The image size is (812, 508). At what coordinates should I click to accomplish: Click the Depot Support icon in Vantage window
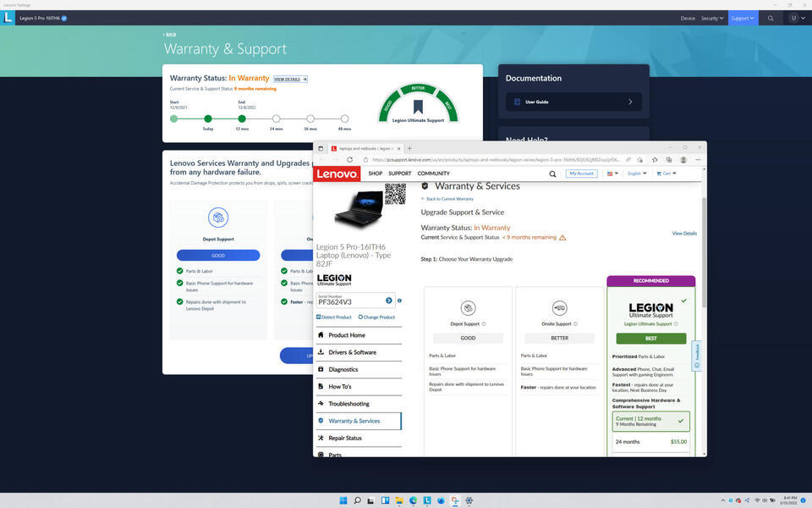pos(218,218)
